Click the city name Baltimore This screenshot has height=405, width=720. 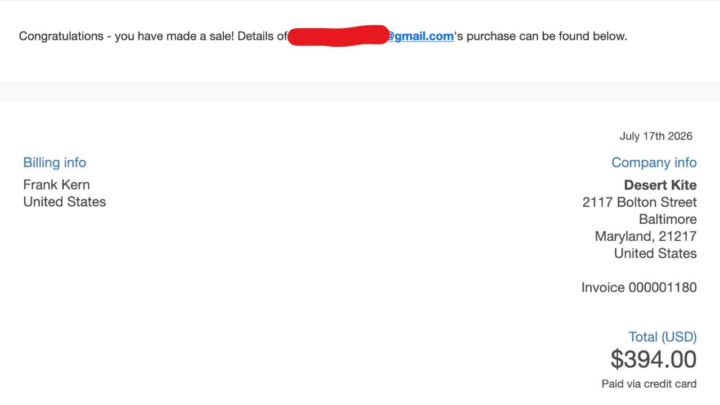coord(668,219)
